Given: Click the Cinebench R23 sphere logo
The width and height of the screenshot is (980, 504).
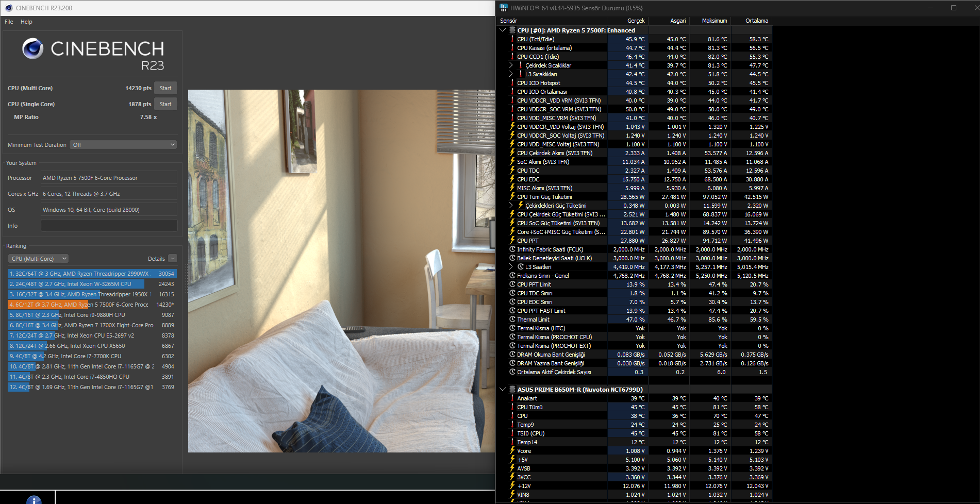Looking at the screenshot, I should click(32, 48).
